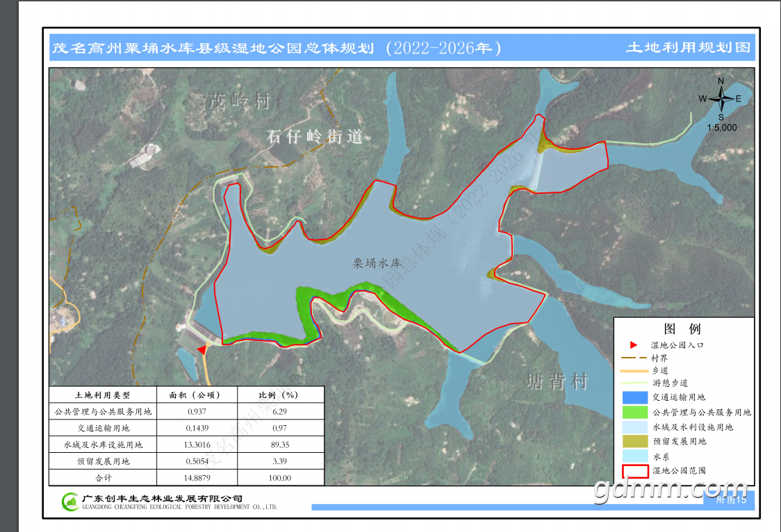Click the olive 预留发展用地 legend swatch
The image size is (781, 532).
[635, 442]
